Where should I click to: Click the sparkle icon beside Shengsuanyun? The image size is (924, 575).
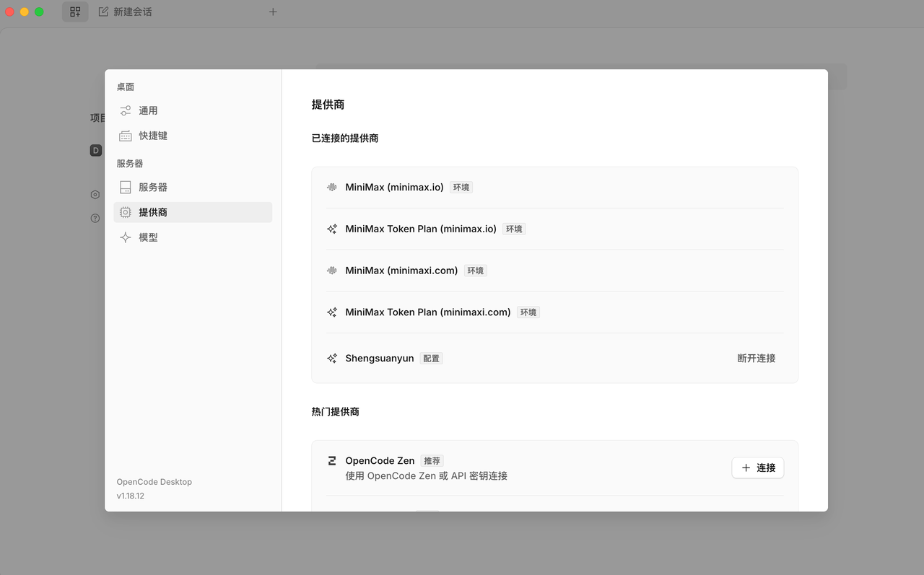tap(332, 358)
